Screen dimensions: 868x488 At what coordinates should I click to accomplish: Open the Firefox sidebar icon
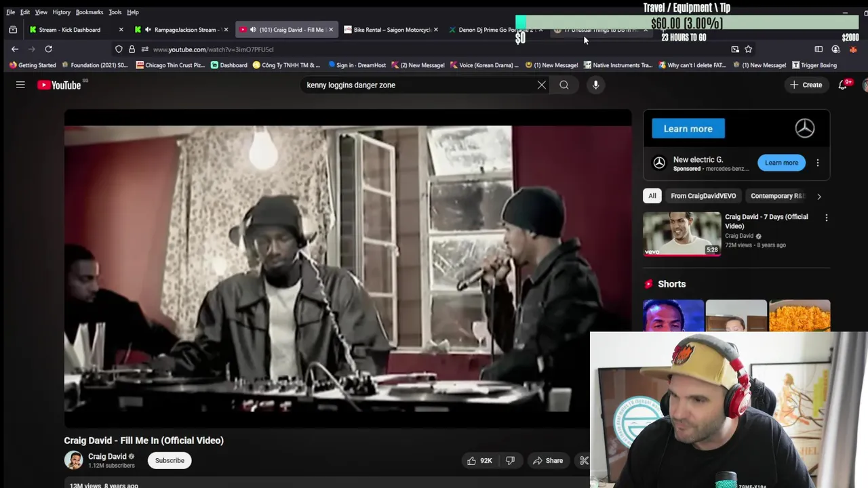[818, 49]
